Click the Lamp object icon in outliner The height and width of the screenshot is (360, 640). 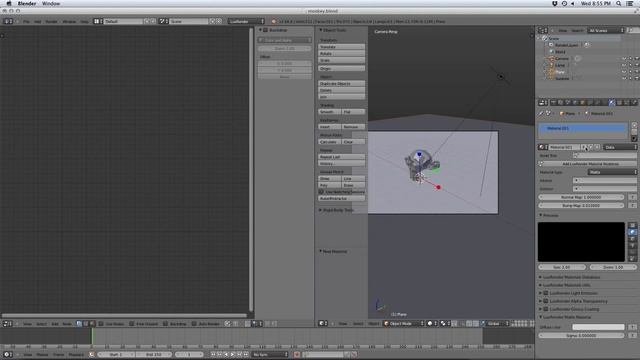pos(551,65)
